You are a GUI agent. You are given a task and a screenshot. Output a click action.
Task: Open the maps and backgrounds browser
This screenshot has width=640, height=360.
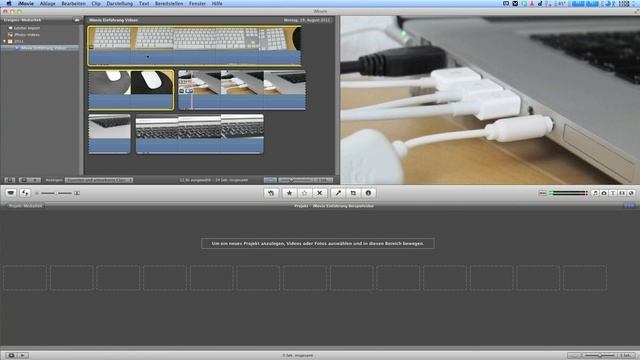point(631,193)
